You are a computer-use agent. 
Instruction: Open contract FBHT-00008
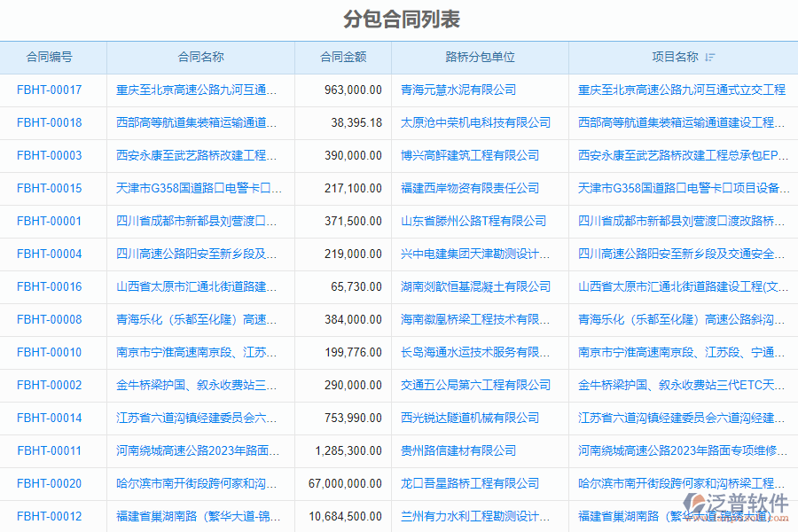[x=48, y=319]
